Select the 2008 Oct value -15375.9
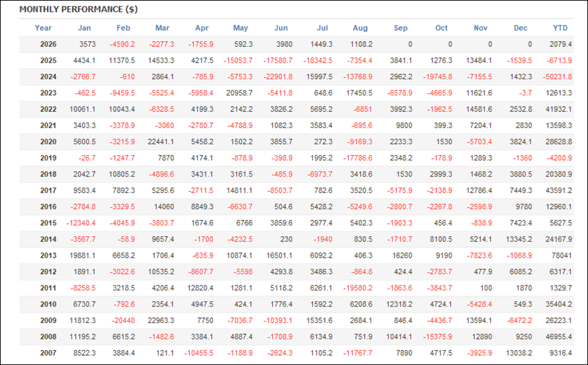The image size is (588, 365). point(438,337)
